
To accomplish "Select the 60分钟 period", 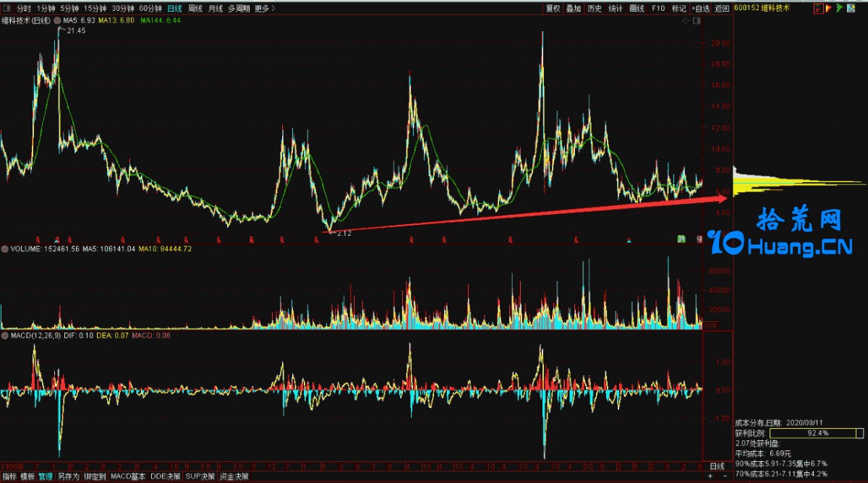I will click(150, 9).
